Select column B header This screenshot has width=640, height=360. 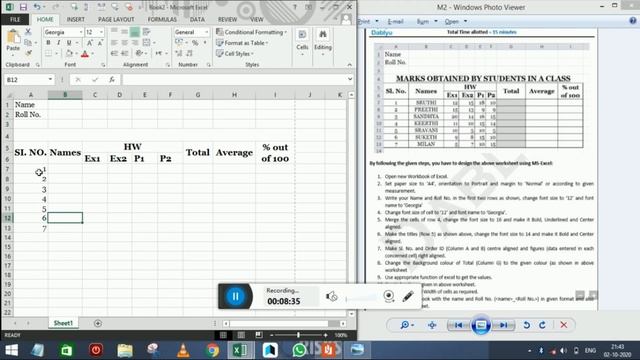pos(65,95)
